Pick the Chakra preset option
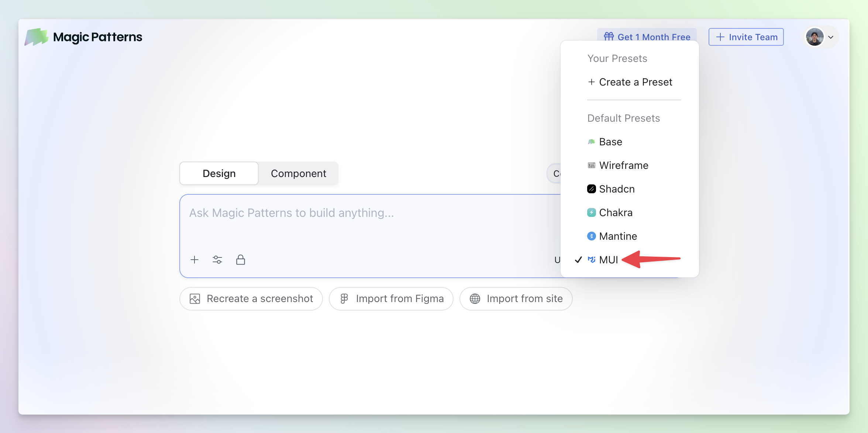The image size is (868, 433). [x=615, y=212]
